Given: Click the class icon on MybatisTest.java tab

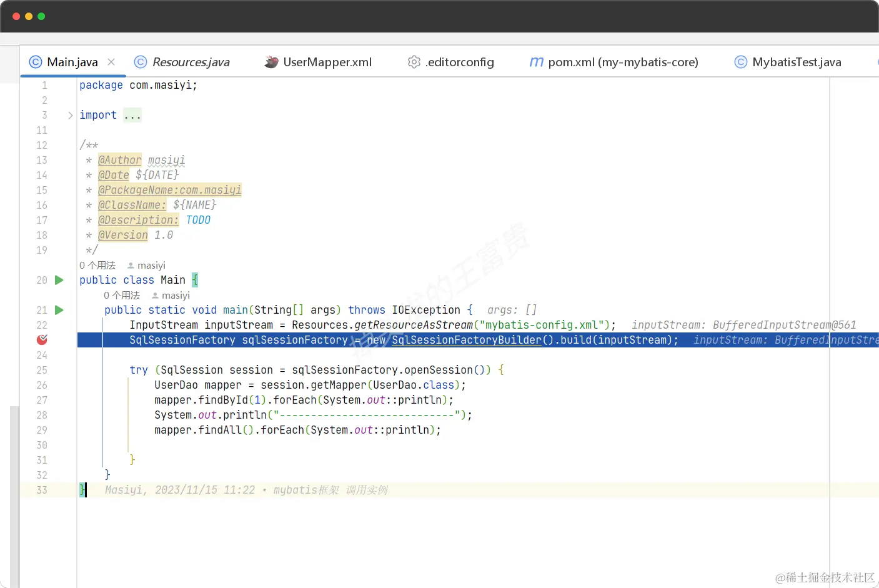Looking at the screenshot, I should tap(740, 62).
